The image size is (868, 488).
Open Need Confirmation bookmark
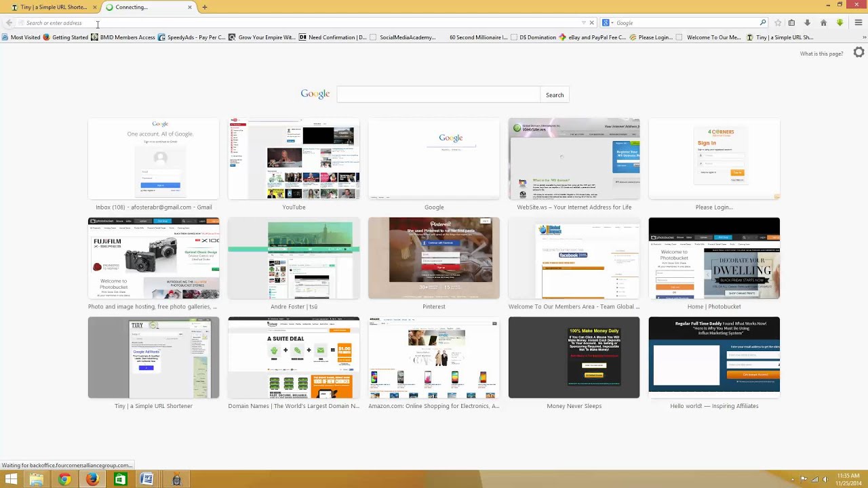point(332,37)
